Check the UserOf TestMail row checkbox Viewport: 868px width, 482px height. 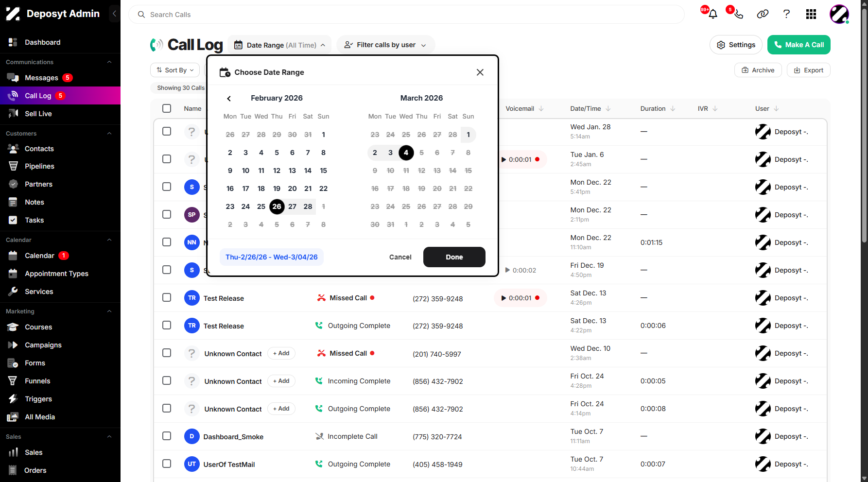[167, 464]
